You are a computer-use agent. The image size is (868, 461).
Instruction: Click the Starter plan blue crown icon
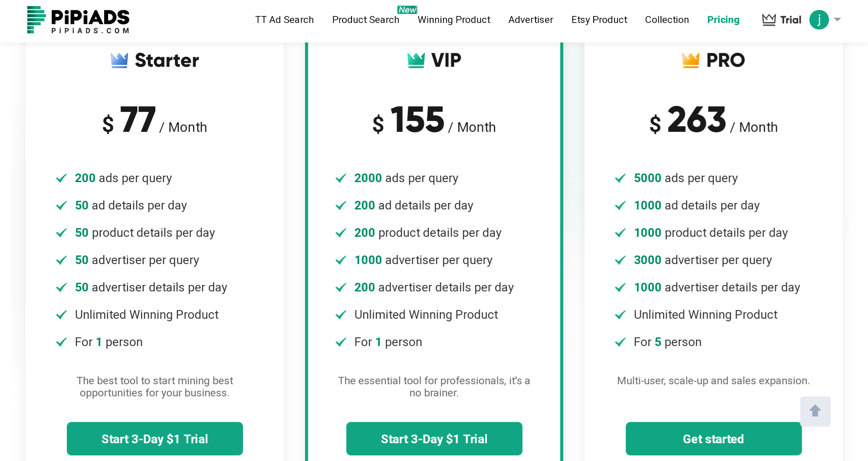pyautogui.click(x=119, y=60)
